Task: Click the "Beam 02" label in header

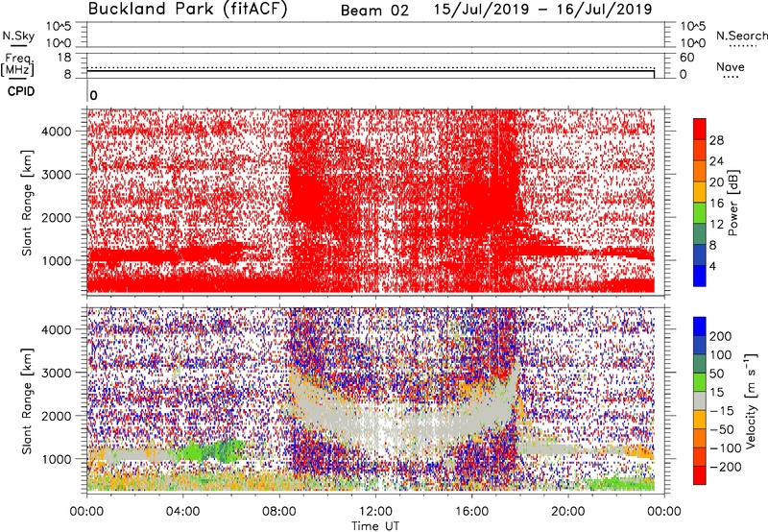Action: (374, 11)
